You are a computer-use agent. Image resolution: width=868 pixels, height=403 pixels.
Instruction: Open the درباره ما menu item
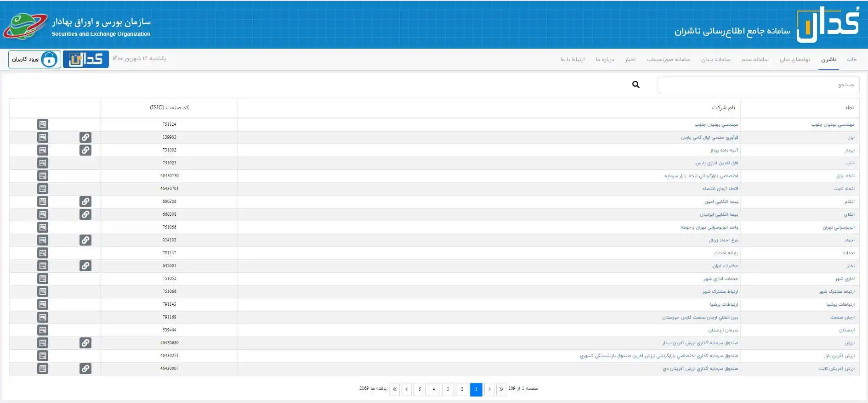coord(605,60)
